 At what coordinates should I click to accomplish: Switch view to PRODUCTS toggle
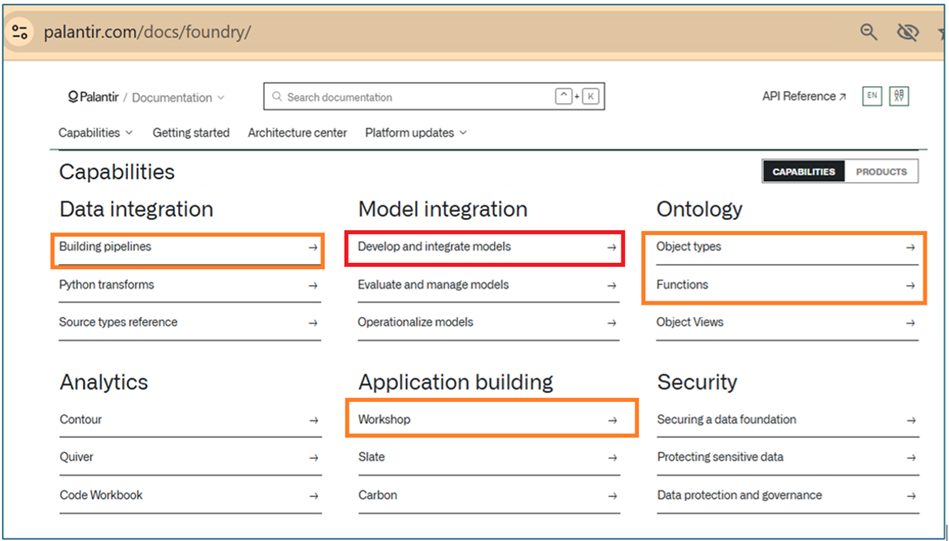881,172
